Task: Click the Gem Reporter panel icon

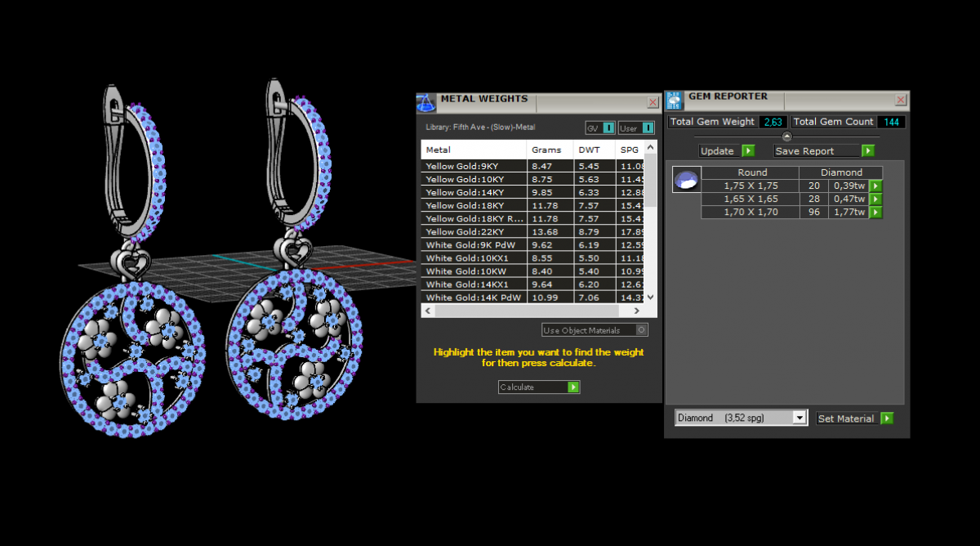Action: pyautogui.click(x=675, y=101)
